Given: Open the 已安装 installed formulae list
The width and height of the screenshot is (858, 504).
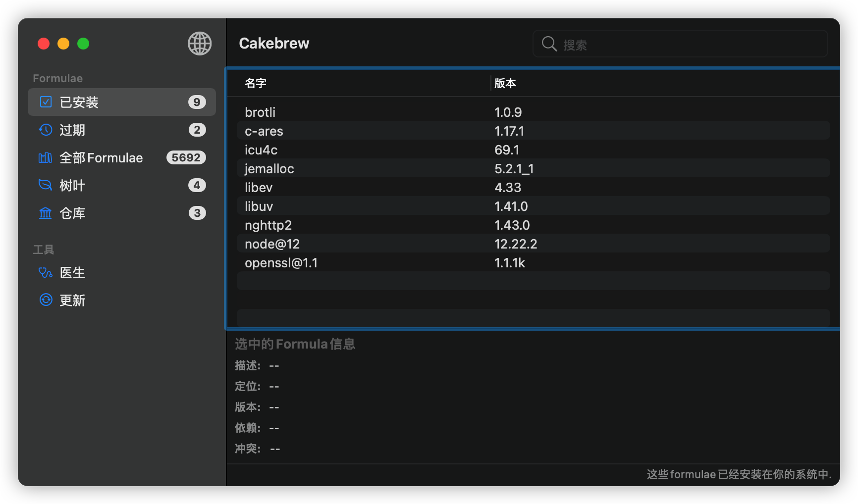Looking at the screenshot, I should (122, 102).
